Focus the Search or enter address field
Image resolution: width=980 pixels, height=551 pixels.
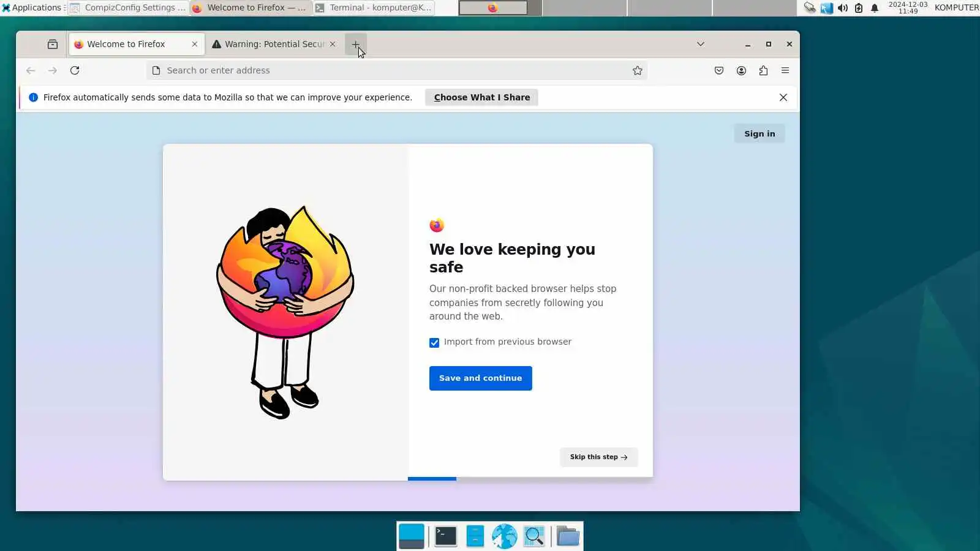397,70
